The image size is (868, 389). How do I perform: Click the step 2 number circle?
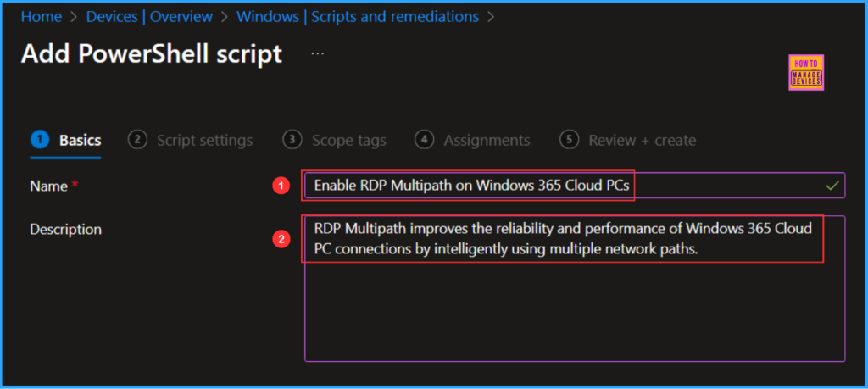tap(137, 141)
